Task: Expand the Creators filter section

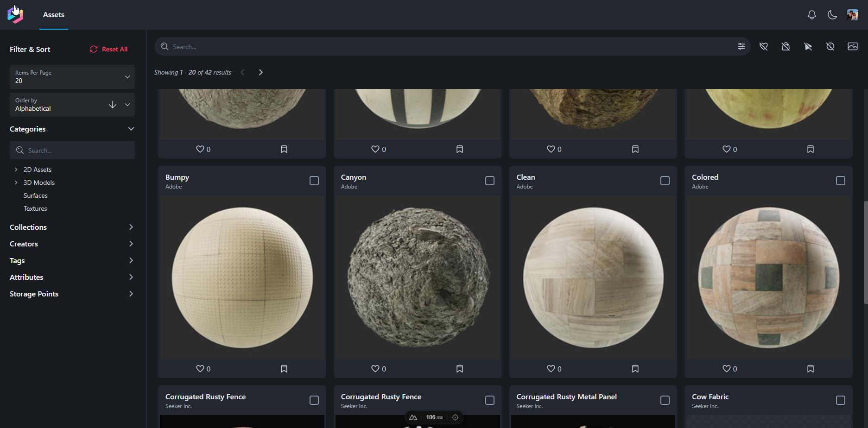Action: click(72, 244)
